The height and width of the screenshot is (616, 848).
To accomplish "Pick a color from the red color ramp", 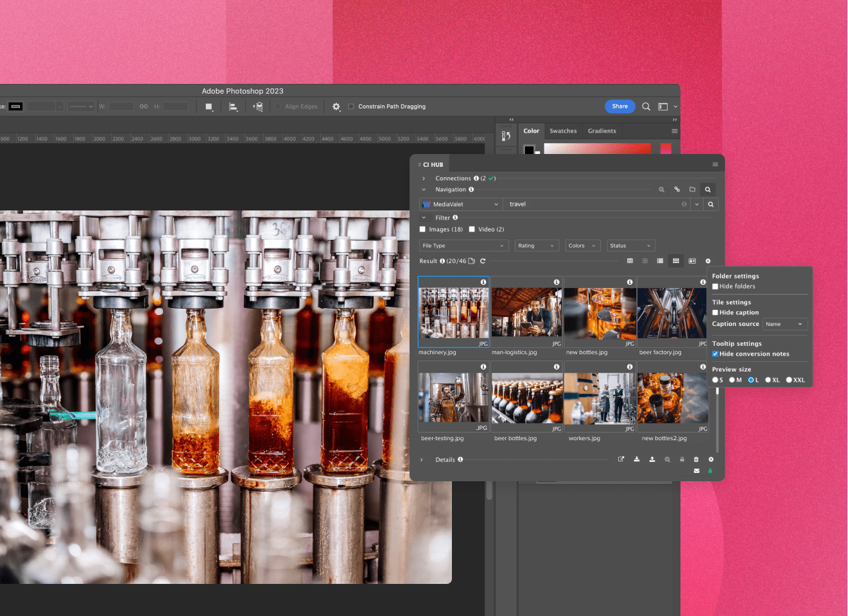I will tap(597, 149).
